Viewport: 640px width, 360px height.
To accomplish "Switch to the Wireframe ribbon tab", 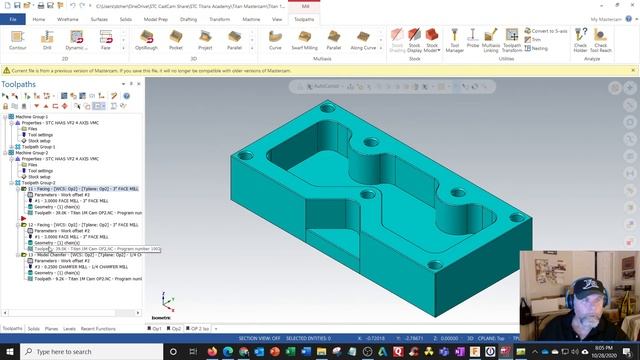I will pos(68,19).
